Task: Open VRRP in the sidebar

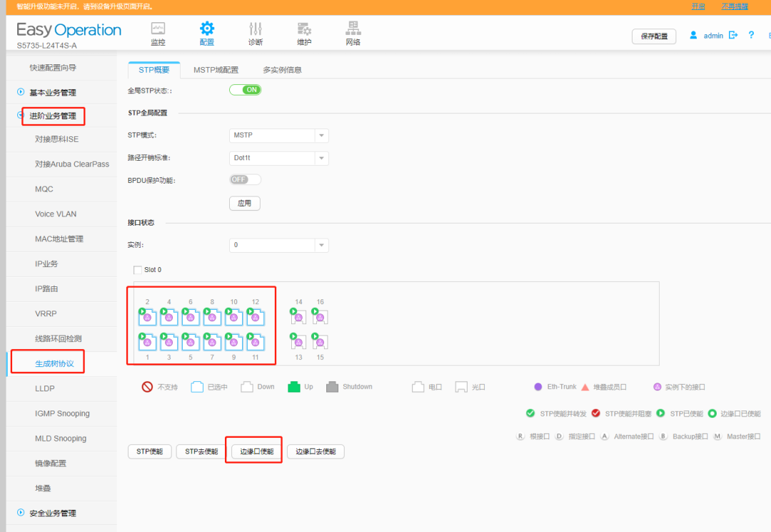Action: coord(61,313)
